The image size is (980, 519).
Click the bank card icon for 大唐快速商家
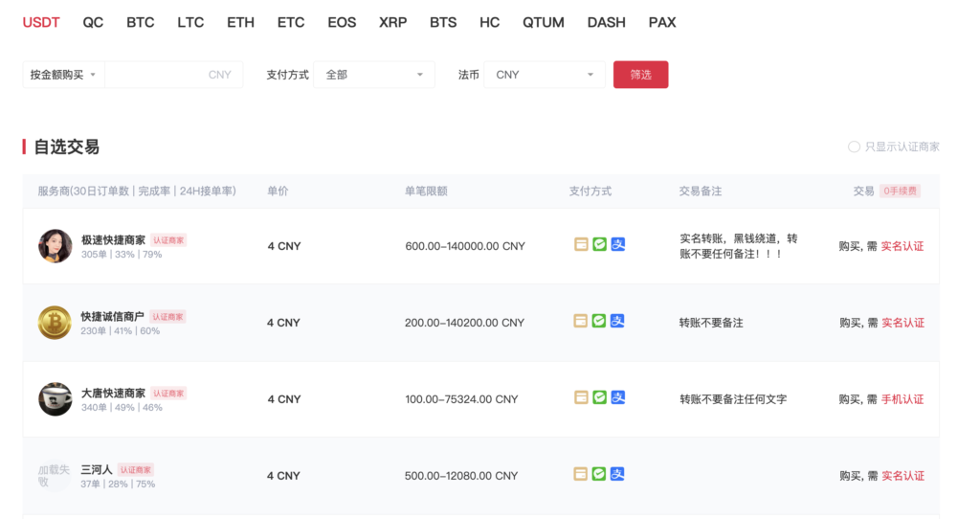(580, 397)
